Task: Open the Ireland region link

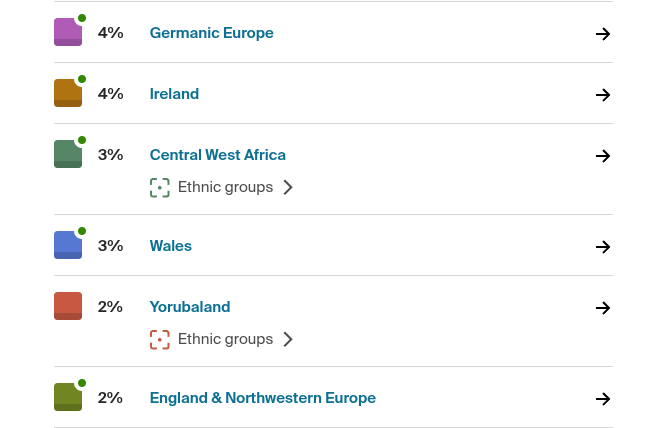Action: tap(174, 94)
